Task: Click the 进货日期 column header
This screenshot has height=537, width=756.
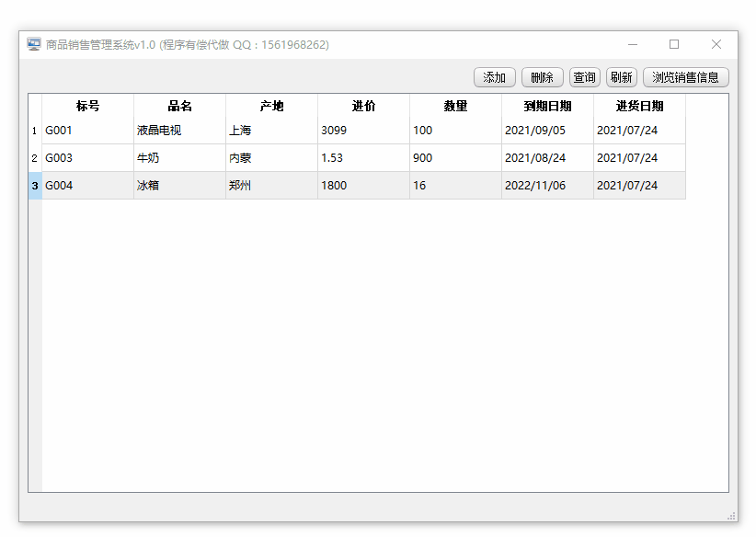Action: (640, 106)
